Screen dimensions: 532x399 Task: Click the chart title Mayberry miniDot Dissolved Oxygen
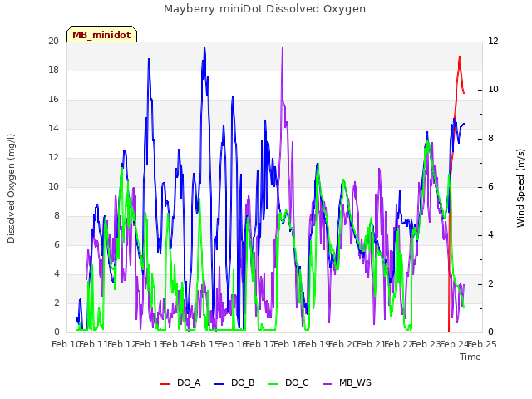tap(264, 9)
